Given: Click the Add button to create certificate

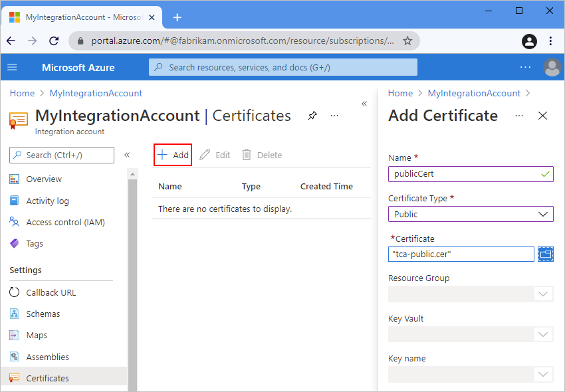Looking at the screenshot, I should coord(172,154).
